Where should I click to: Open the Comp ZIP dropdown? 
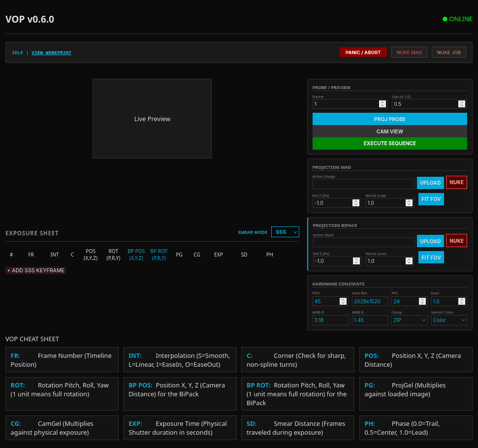tap(409, 320)
